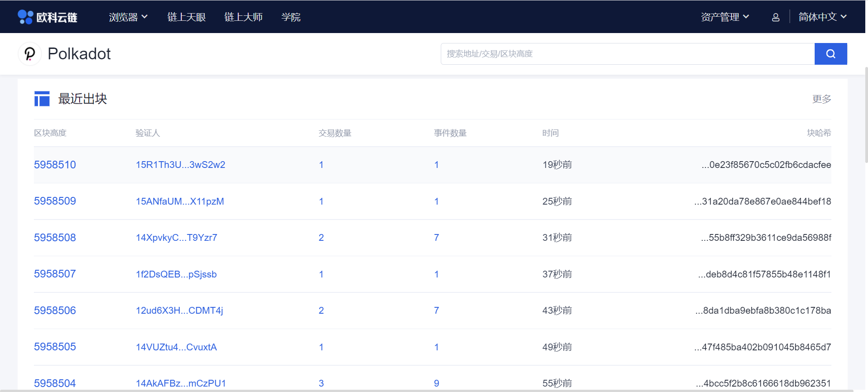Screen dimensions: 868x392
Task: Click the Polkadot logo icon
Action: (x=30, y=54)
